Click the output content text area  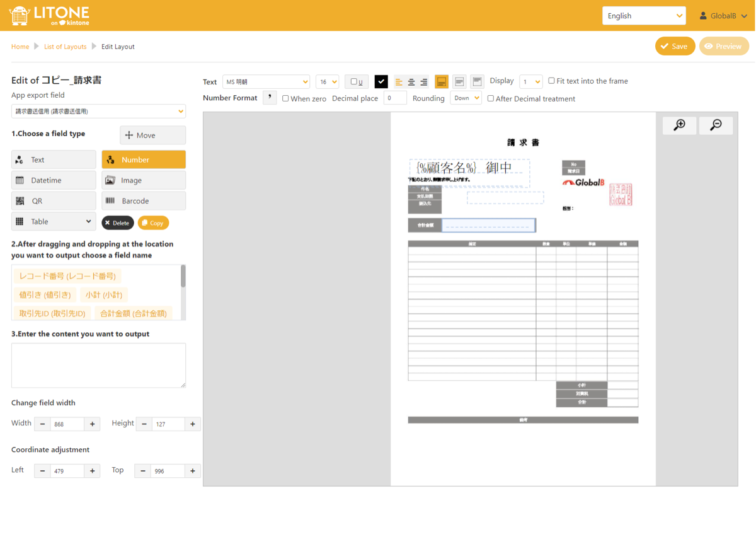pos(99,366)
